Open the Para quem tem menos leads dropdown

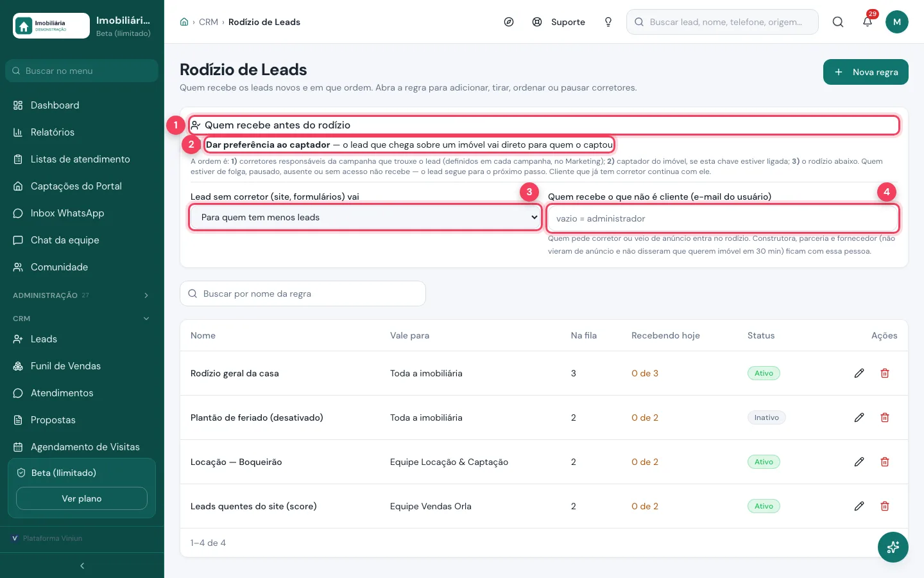click(366, 218)
